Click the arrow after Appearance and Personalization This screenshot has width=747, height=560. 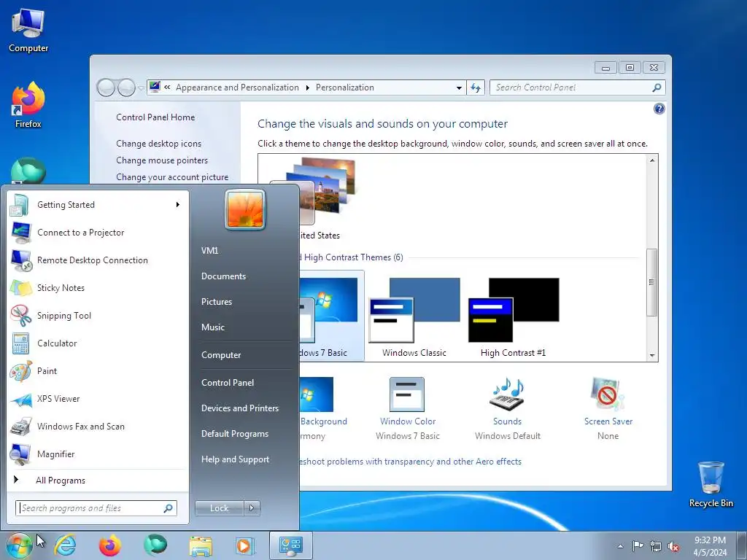click(307, 87)
